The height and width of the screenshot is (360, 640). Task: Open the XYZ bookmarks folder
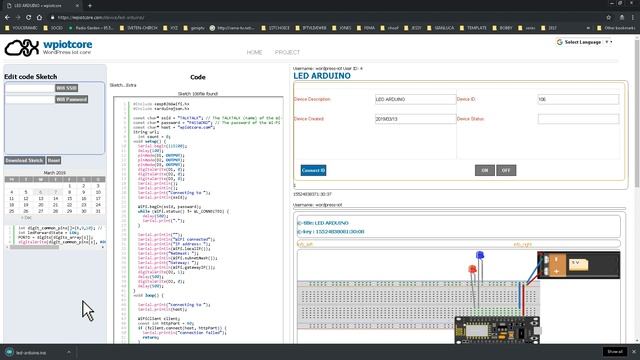point(171,28)
